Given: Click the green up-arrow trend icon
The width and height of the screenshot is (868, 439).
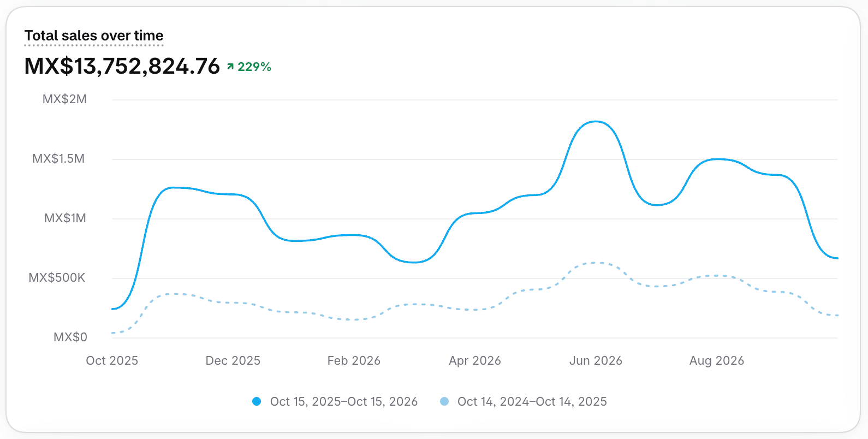Looking at the screenshot, I should coord(230,67).
